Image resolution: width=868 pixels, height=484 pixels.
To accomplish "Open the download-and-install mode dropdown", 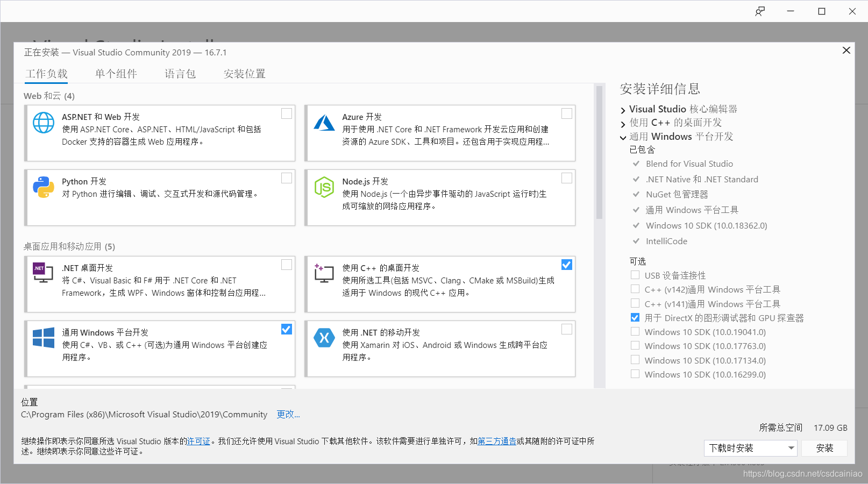I will tap(750, 448).
